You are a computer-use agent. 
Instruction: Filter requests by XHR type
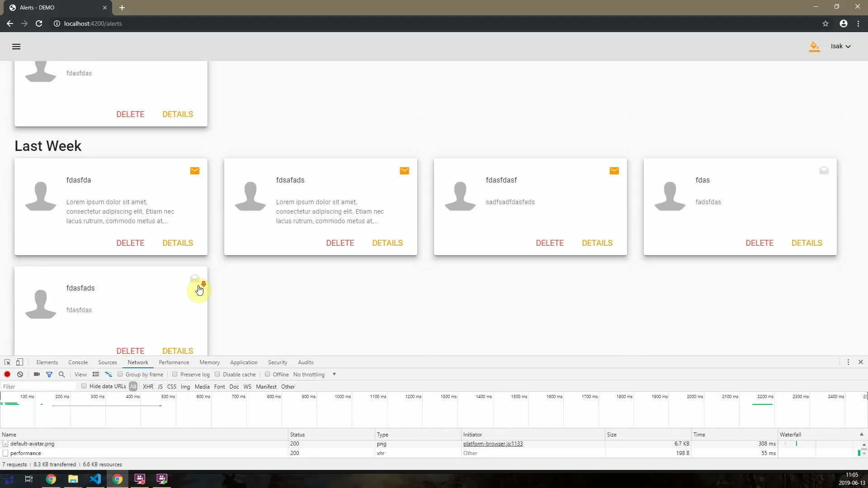pos(148,387)
